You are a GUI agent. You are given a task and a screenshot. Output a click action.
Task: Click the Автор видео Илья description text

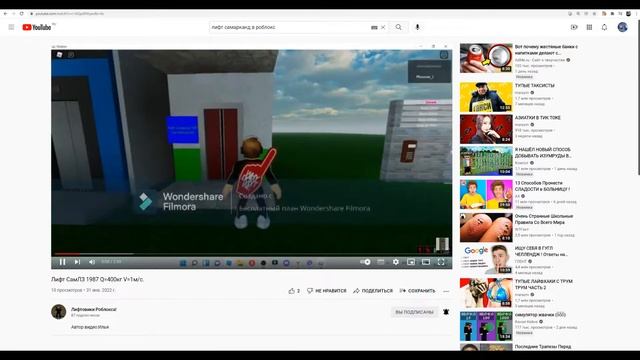tap(90, 327)
